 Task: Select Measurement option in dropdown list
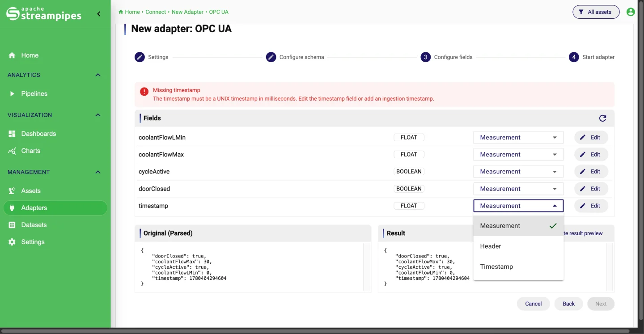point(518,226)
